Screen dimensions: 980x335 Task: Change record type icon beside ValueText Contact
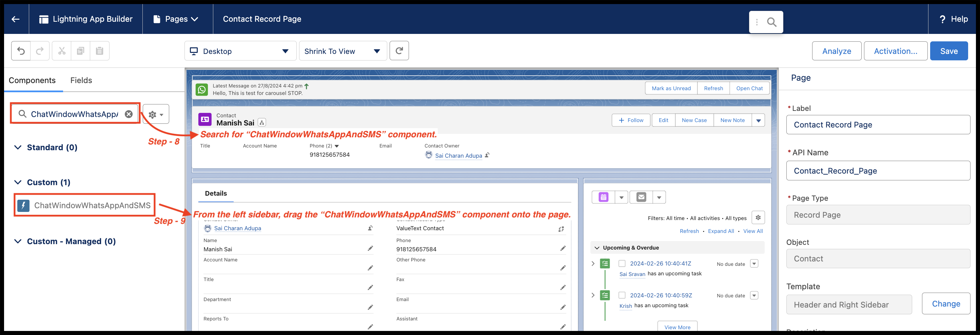tap(561, 229)
